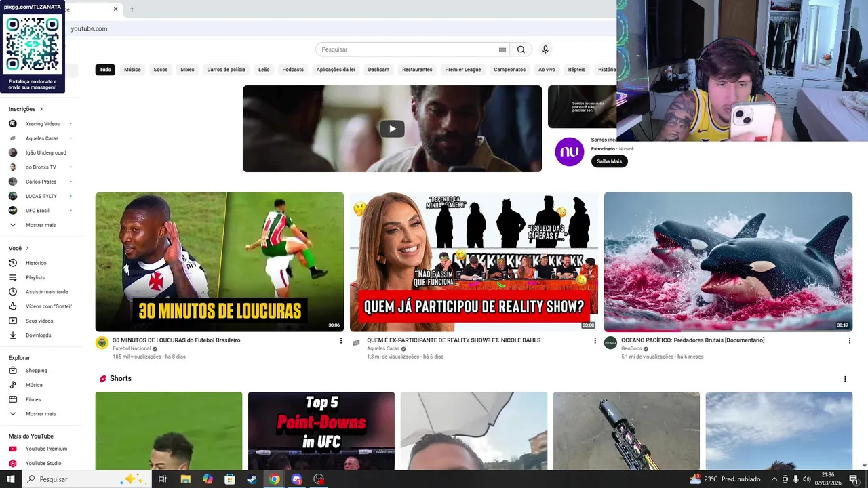Open a new browser tab
This screenshot has width=868, height=488.
tap(132, 9)
